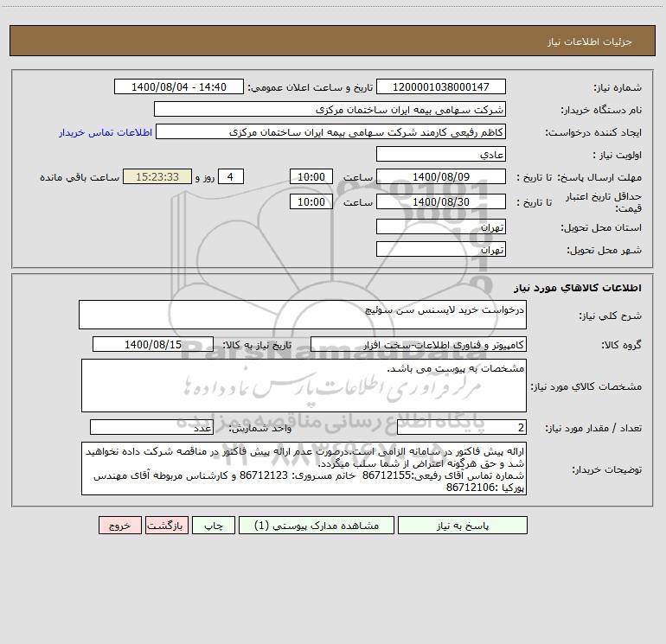Click the countdown timer 15:23:33
The height and width of the screenshot is (644, 666).
pyautogui.click(x=157, y=176)
